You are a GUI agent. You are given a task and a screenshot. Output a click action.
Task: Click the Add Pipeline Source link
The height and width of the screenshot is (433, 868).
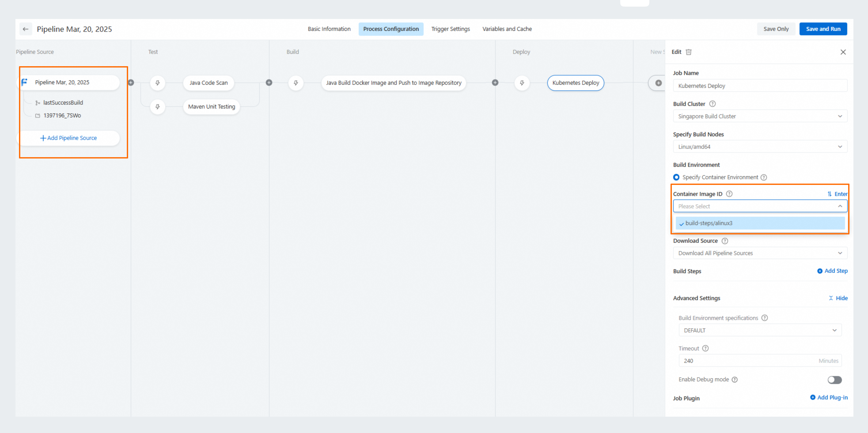(69, 138)
